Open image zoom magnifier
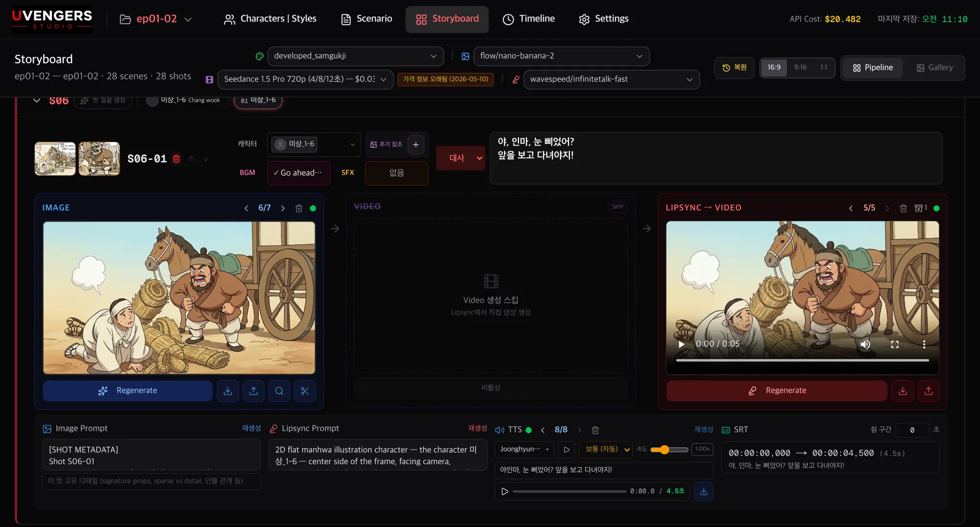This screenshot has height=527, width=980. [x=279, y=391]
